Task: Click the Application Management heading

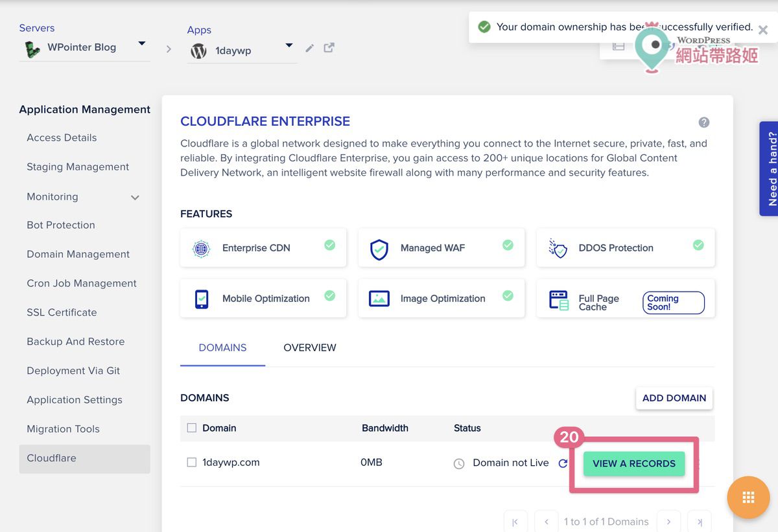Action: click(x=85, y=110)
